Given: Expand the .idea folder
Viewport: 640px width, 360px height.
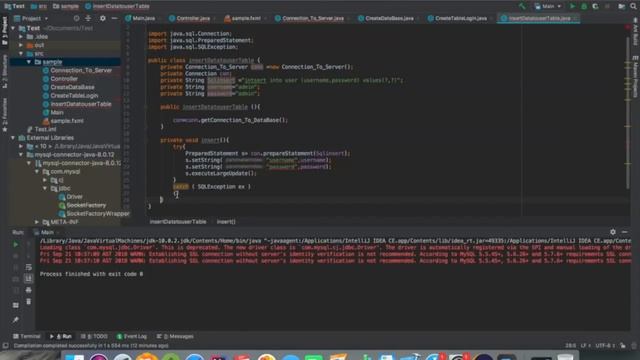Looking at the screenshot, I should 21,37.
